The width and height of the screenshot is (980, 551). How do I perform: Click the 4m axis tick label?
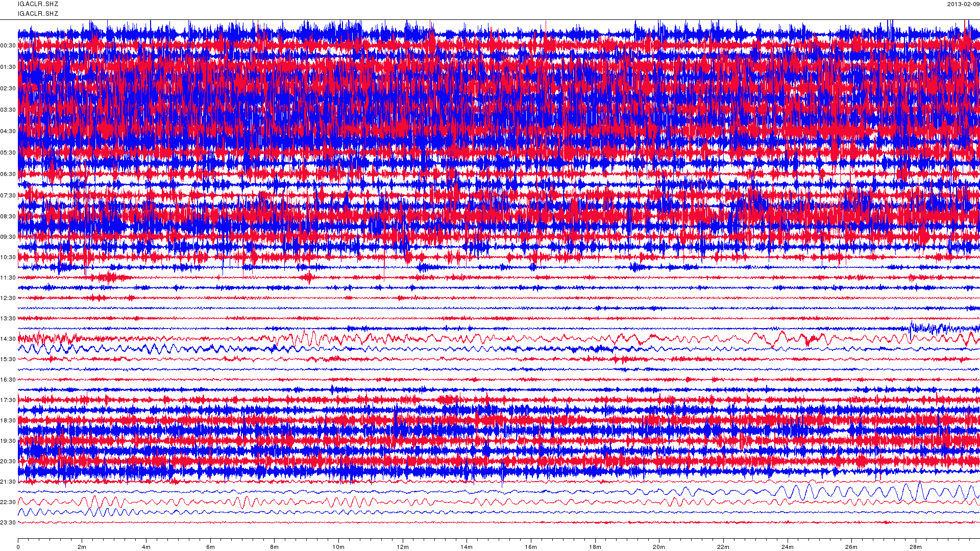point(146,547)
